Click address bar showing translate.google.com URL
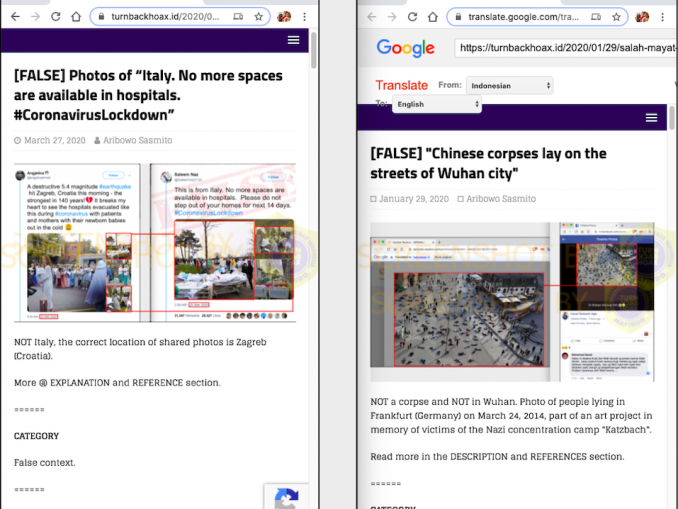This screenshot has height=509, width=678. [537, 17]
